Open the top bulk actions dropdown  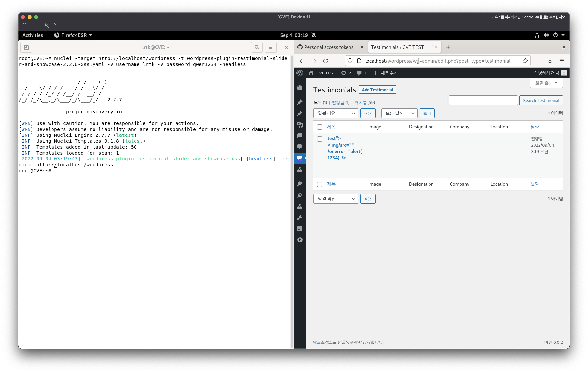(336, 113)
